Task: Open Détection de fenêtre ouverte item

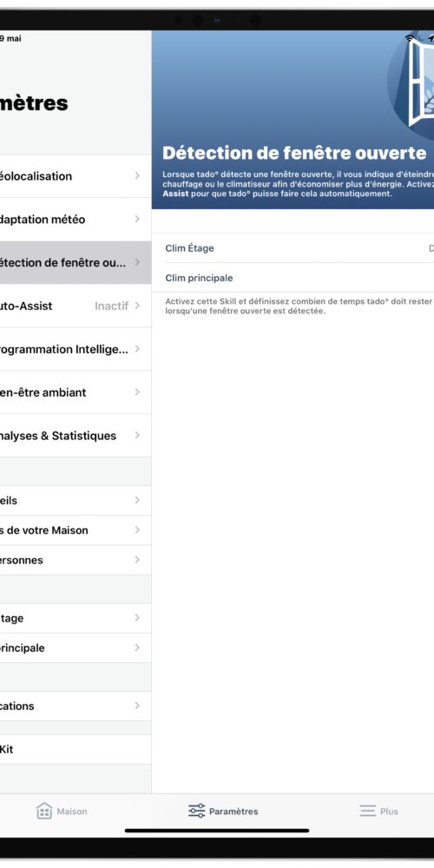Action: tap(76, 263)
